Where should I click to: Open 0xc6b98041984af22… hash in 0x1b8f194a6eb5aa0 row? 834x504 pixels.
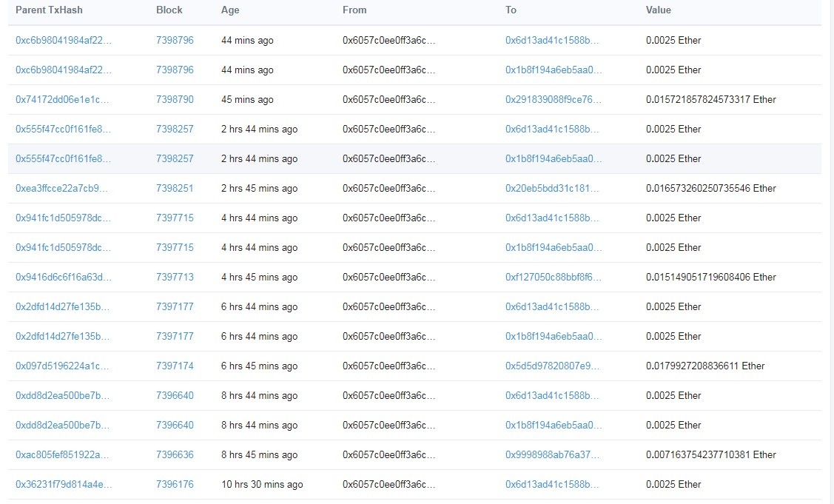pyautogui.click(x=64, y=70)
